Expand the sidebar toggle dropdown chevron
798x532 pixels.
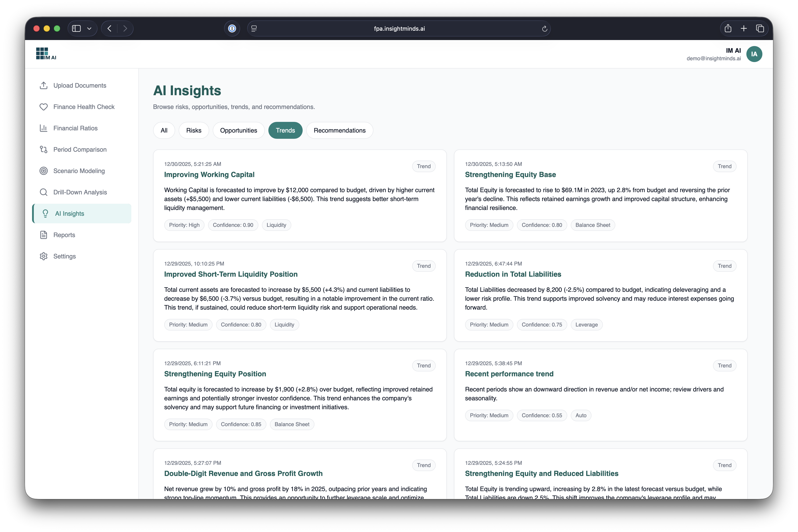(x=89, y=28)
